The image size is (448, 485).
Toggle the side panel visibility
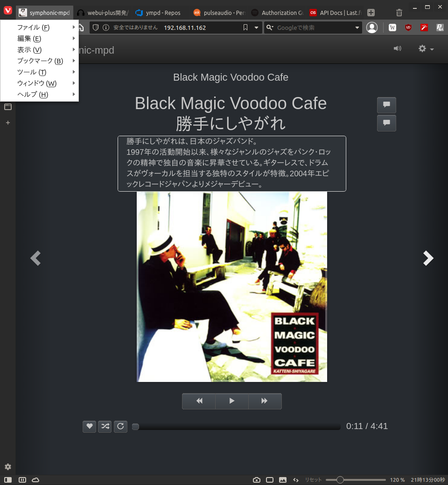coord(8,480)
